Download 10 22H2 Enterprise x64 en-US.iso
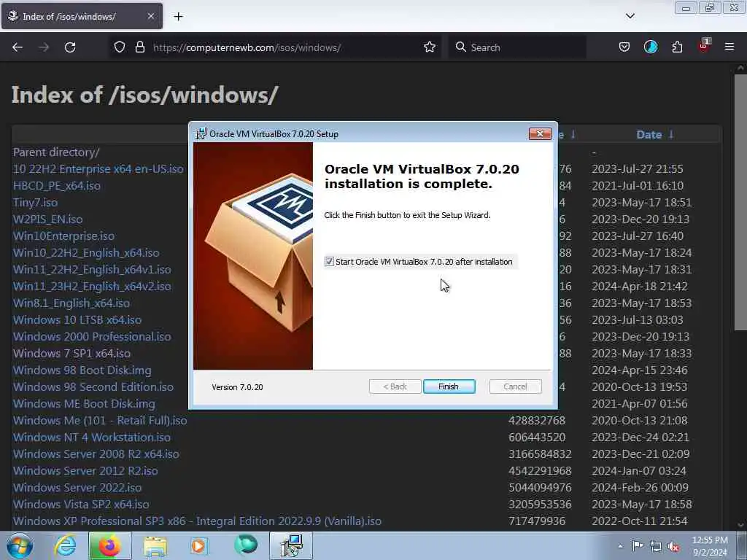Viewport: 747px width, 560px height. point(98,169)
